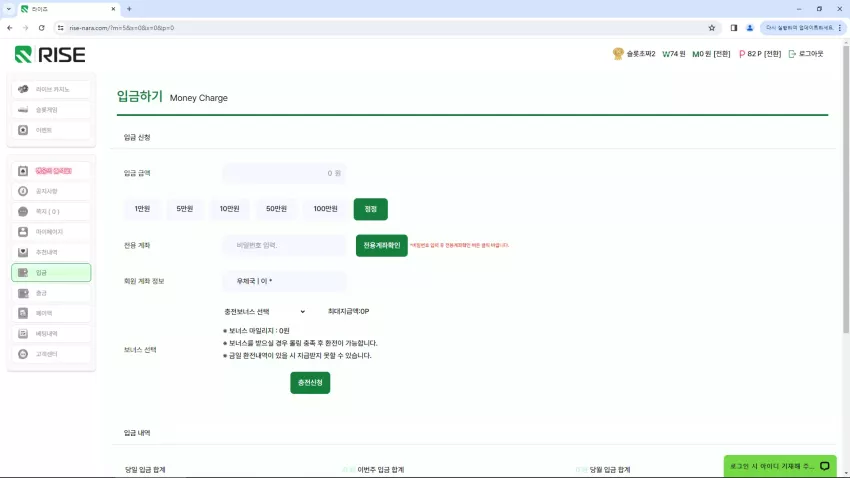Screen dimensions: 850x478
Task: Open the chat widget icon at bottom right
Action: pyautogui.click(x=825, y=466)
